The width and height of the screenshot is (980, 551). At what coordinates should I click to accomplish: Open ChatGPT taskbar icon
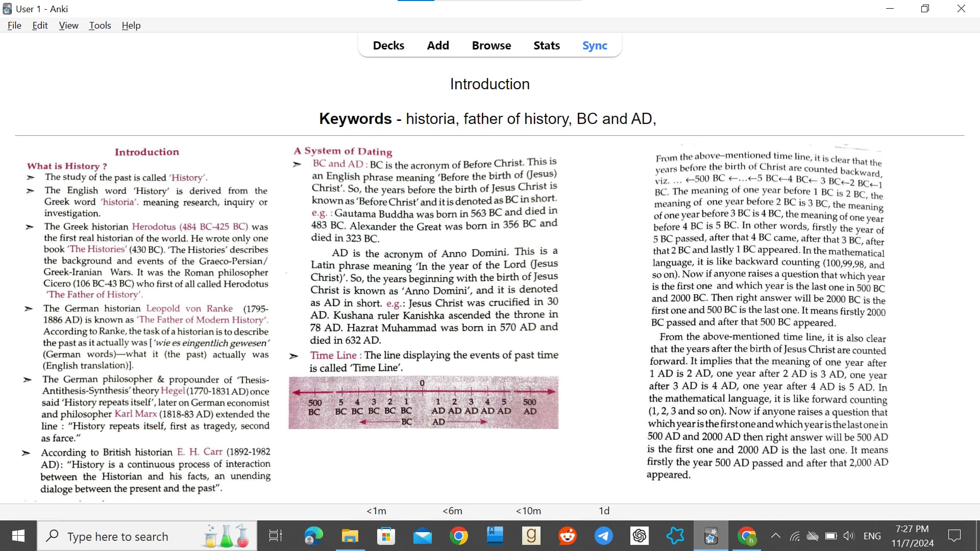coord(639,536)
